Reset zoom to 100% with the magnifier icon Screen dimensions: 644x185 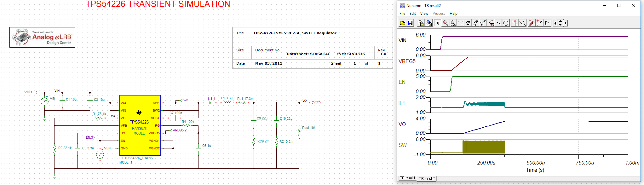click(453, 23)
